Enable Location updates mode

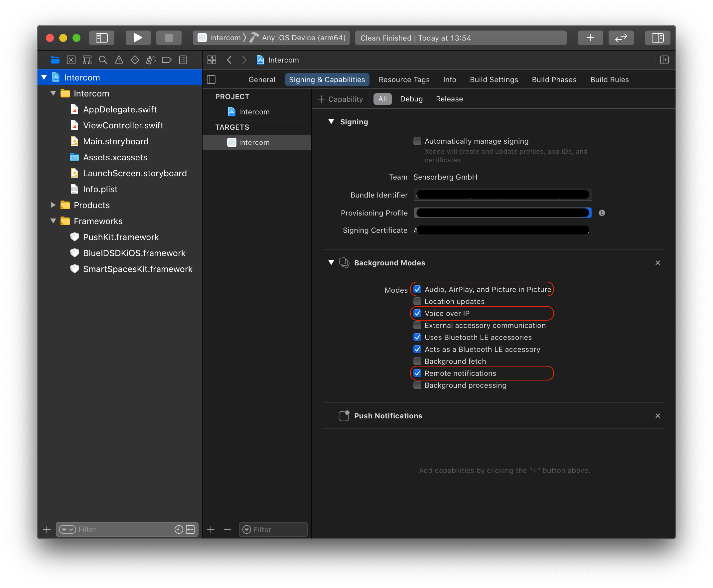point(417,301)
